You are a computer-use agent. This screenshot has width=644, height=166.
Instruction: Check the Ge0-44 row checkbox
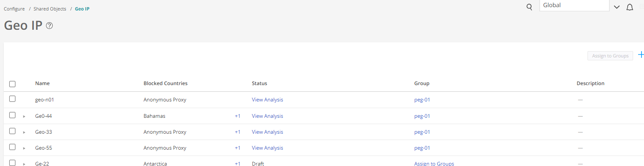(13, 115)
